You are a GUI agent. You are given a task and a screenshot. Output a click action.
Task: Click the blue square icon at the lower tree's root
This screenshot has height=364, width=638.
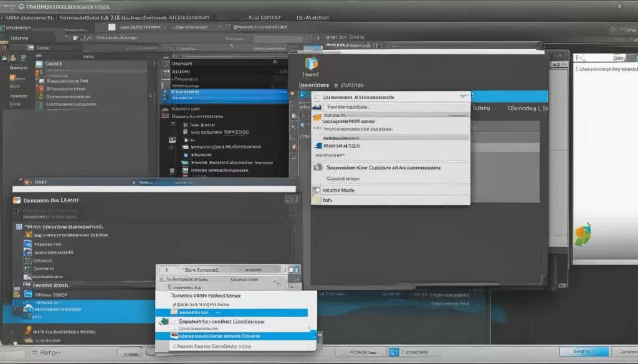tap(19, 226)
